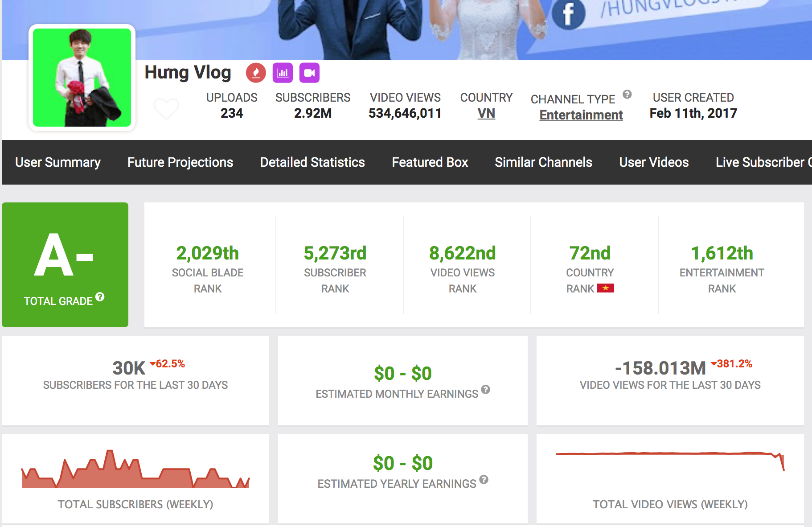The image size is (812, 527).
Task: Click the Vietnam flag next to Country Rank
Action: click(x=606, y=288)
